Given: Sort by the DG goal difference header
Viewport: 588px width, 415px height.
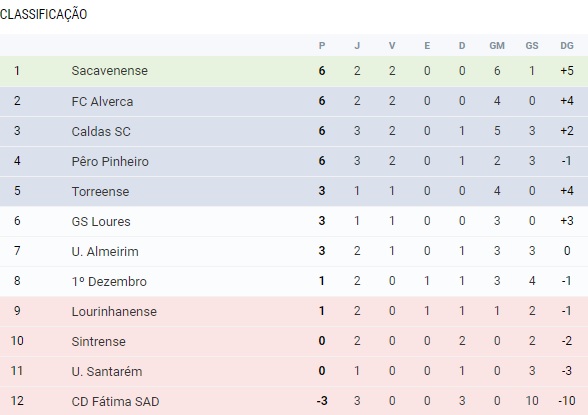Looking at the screenshot, I should coord(567,46).
